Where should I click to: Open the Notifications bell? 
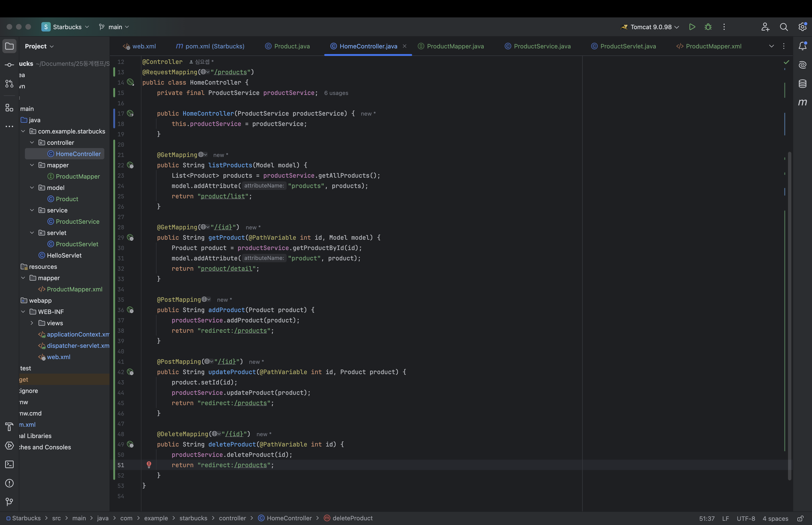click(802, 46)
